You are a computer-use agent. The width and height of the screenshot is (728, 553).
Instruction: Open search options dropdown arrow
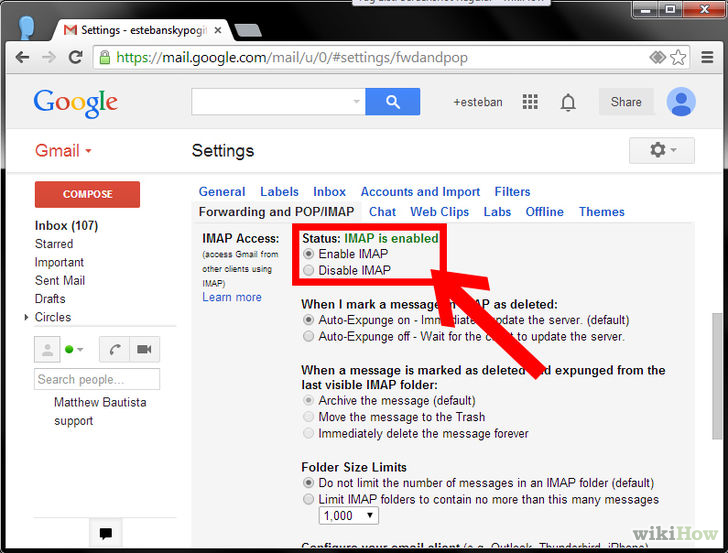[x=356, y=101]
